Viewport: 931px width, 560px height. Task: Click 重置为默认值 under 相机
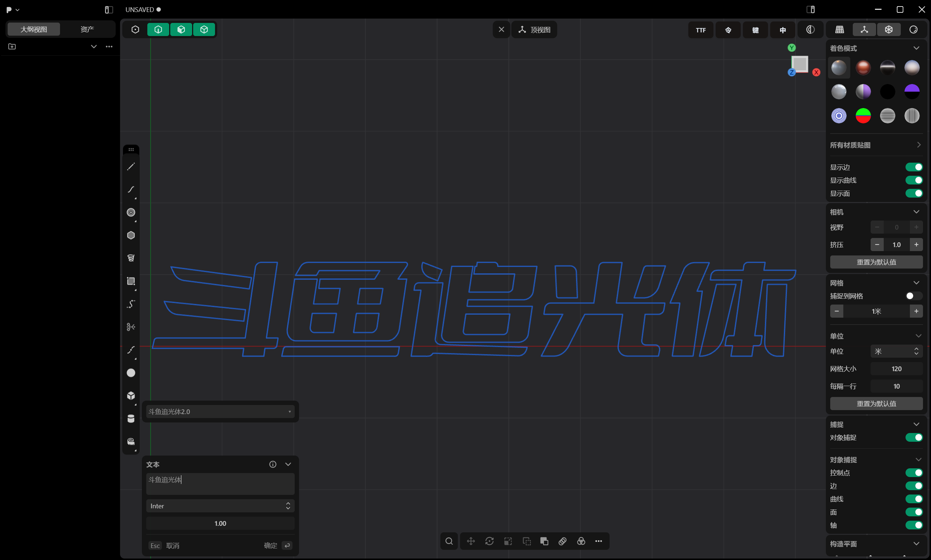pyautogui.click(x=876, y=262)
